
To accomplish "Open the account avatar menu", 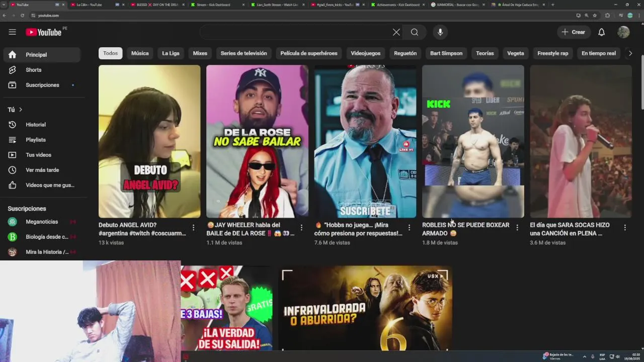I will click(623, 32).
